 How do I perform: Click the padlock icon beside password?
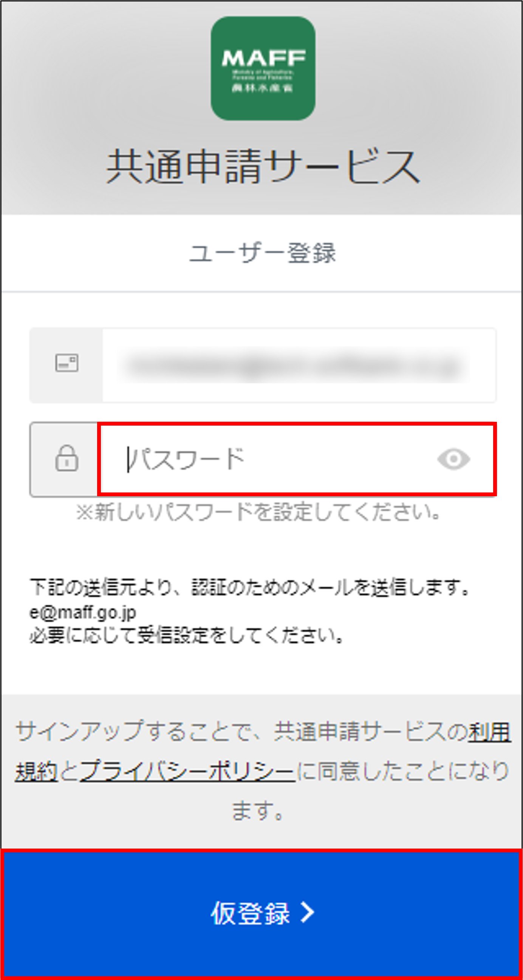click(67, 458)
